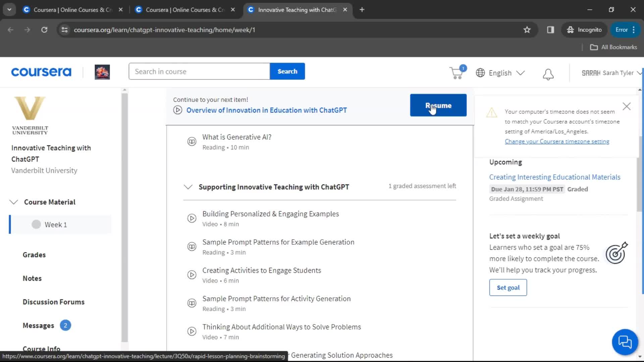This screenshot has height=362, width=644.
Task: Open Grades in the sidebar
Action: tap(34, 255)
